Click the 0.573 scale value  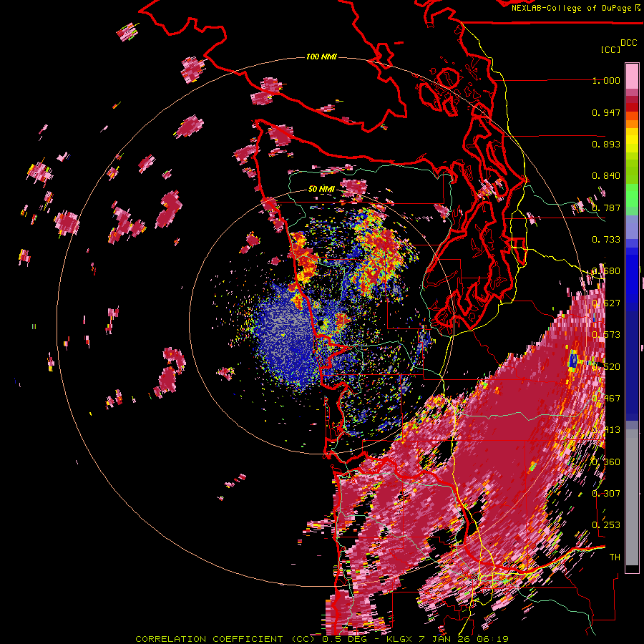point(606,335)
